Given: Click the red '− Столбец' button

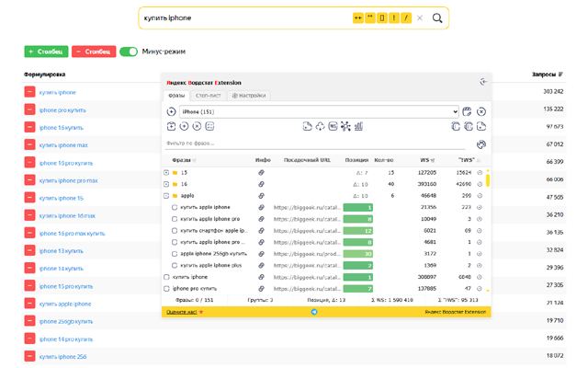Looking at the screenshot, I should click(x=94, y=52).
